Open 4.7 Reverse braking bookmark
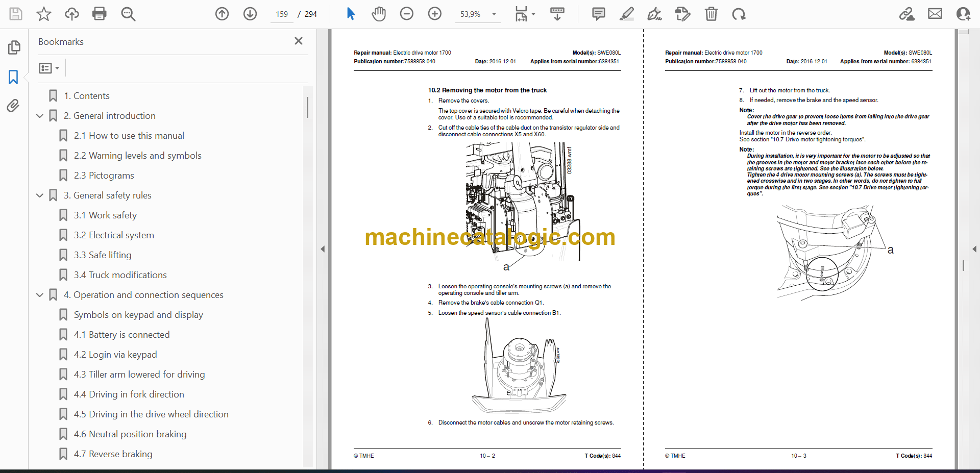The height and width of the screenshot is (473, 980). (x=113, y=454)
